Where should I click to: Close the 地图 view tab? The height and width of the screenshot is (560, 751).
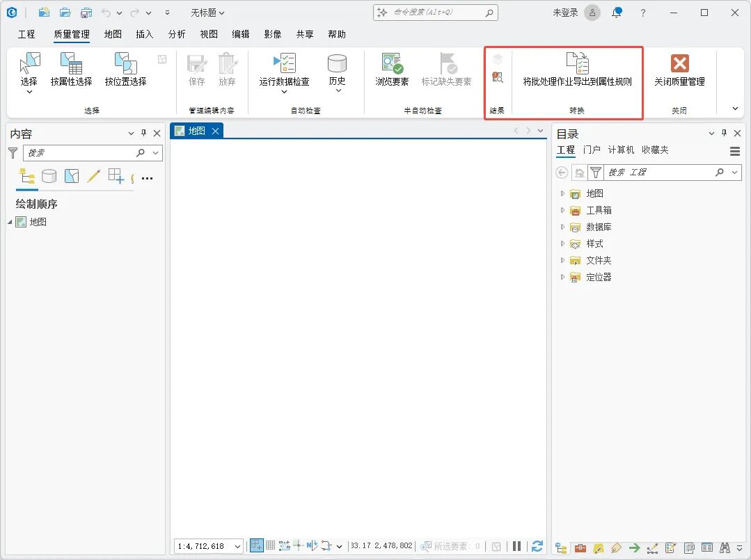coord(216,131)
